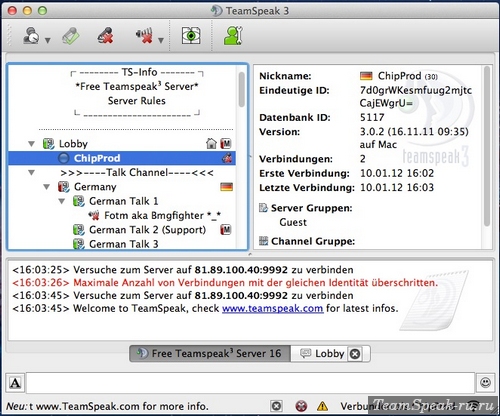Select German Talk 2 (Support) channel
Screen dimensions: 500x416
[147, 230]
